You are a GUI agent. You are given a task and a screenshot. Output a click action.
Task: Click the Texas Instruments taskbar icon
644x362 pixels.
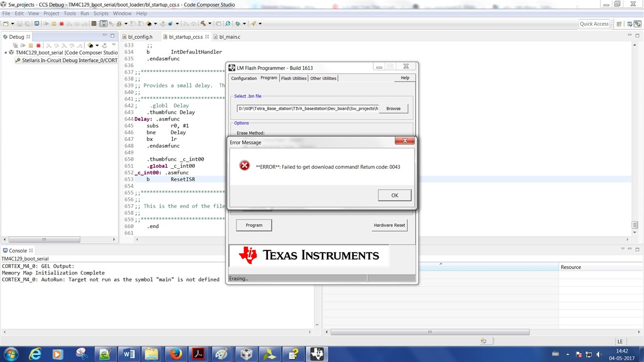tap(317, 354)
